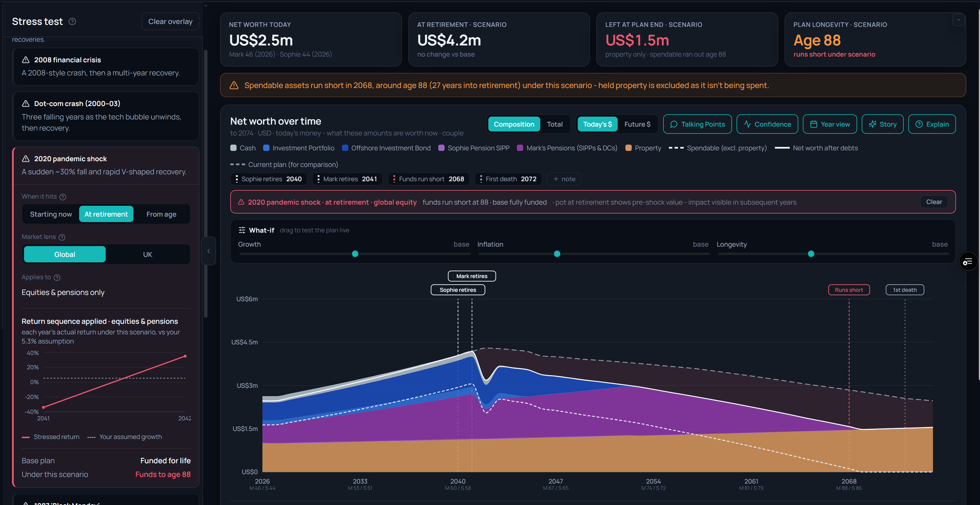Click the floating filter icon at right edge
Screen dimensions: 980x505
pyautogui.click(x=968, y=262)
